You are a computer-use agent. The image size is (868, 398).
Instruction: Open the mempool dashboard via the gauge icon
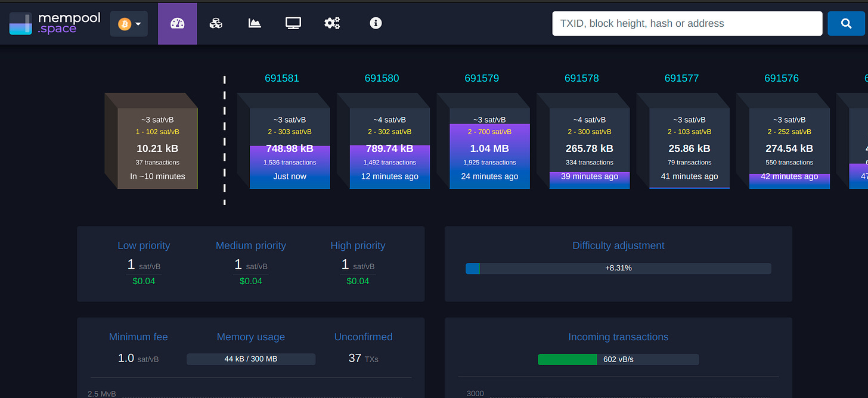(177, 23)
